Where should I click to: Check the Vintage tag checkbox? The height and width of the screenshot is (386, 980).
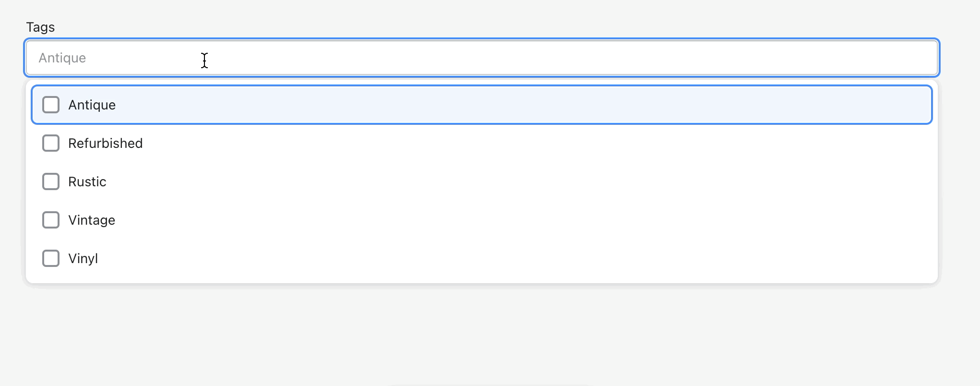51,220
